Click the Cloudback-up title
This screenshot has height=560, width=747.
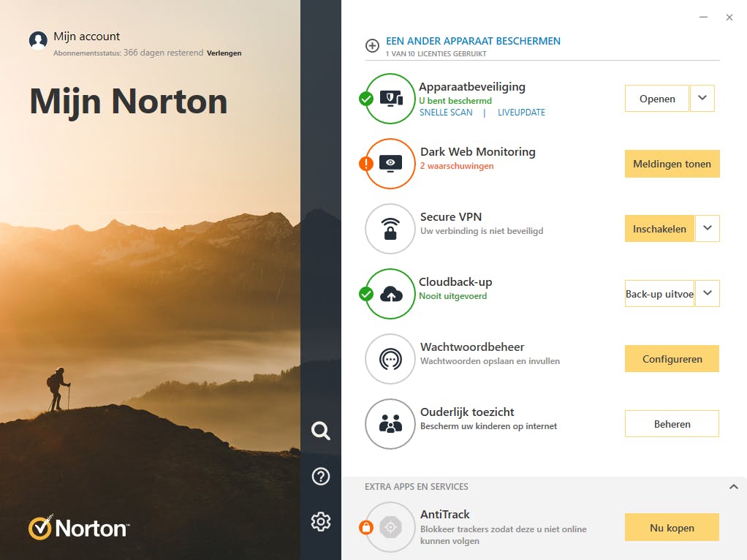click(x=455, y=282)
